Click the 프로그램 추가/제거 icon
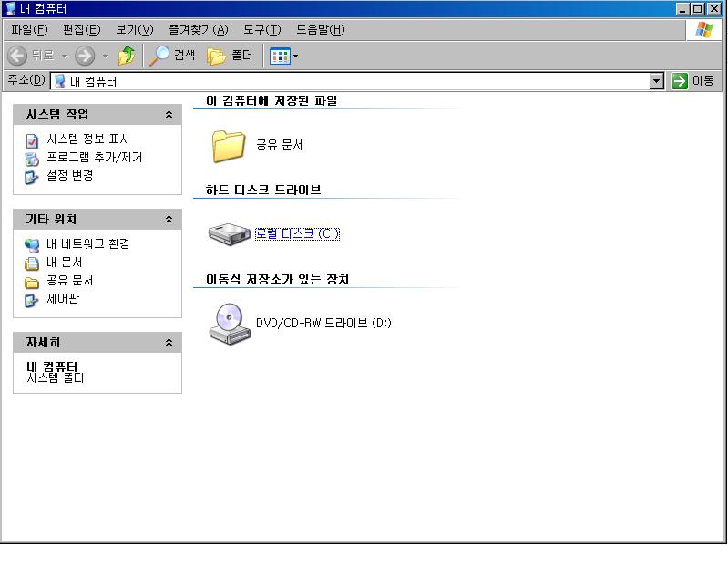The height and width of the screenshot is (568, 728). (32, 159)
